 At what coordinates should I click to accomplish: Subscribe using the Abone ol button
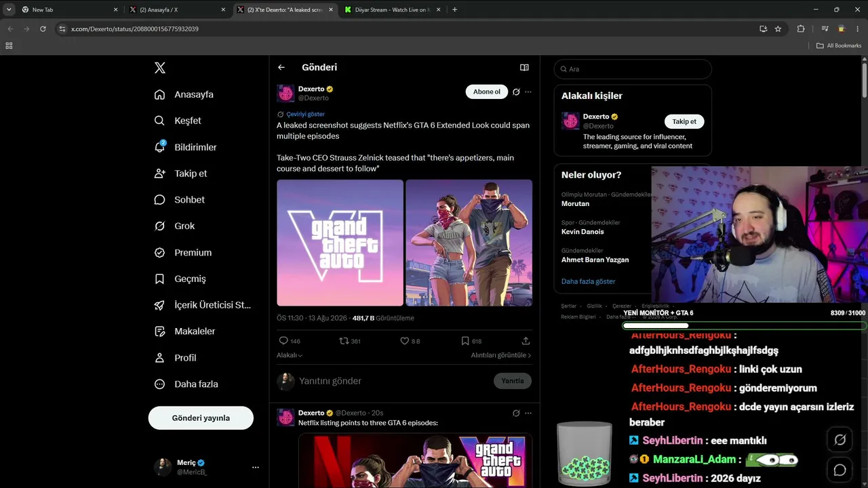point(487,91)
